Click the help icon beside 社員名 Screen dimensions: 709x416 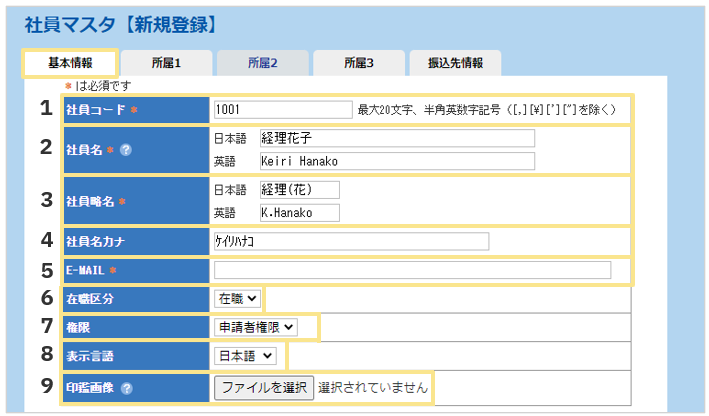(125, 150)
